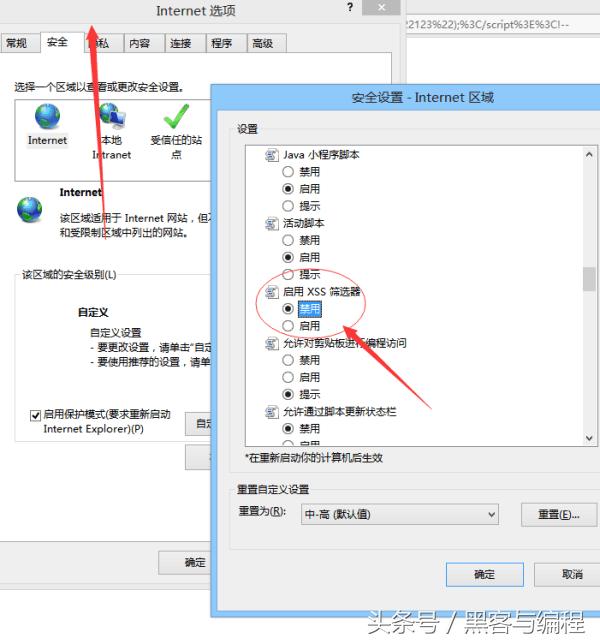Click the Reset (重置) button
The height and width of the screenshot is (644, 600).
coord(559,515)
